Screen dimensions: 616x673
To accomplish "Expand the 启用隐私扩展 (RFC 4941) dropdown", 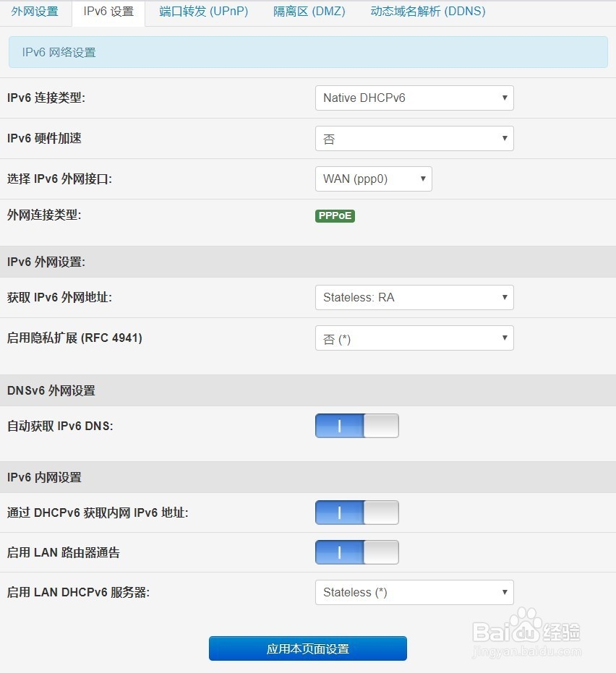I will click(x=414, y=338).
